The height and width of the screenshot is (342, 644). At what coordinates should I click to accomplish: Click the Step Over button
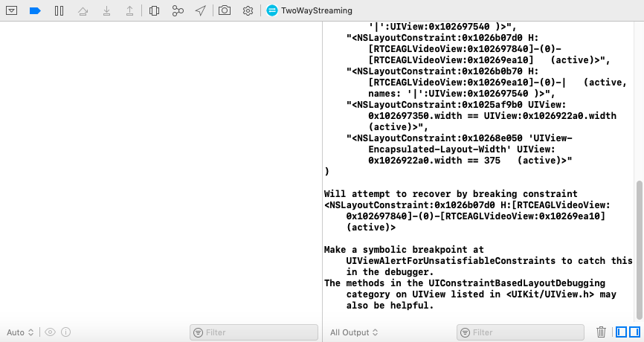[x=83, y=11]
